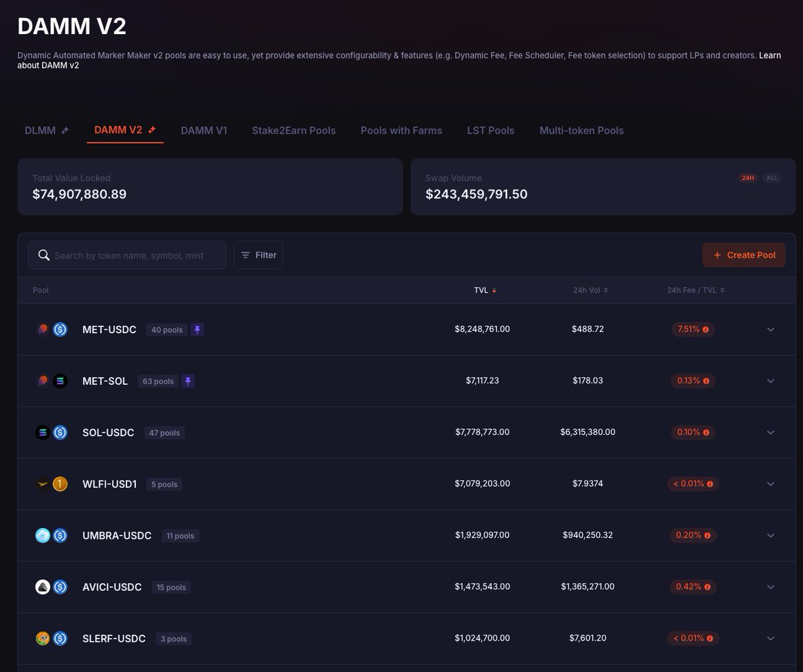Expand the MET-USDC pool row
This screenshot has width=803, height=672.
point(771,329)
